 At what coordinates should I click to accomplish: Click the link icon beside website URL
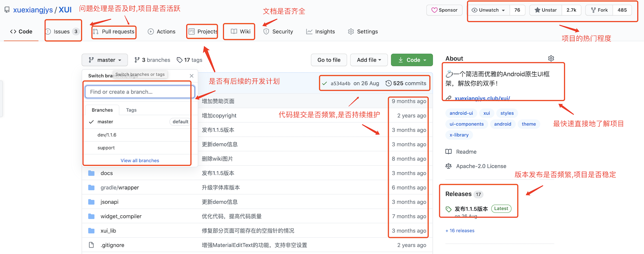coord(449,98)
